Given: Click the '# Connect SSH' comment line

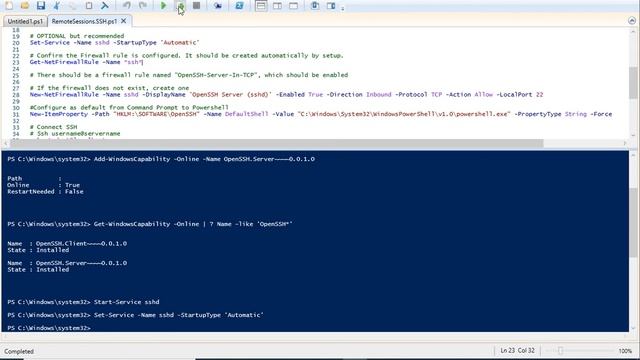Looking at the screenshot, I should [x=53, y=127].
